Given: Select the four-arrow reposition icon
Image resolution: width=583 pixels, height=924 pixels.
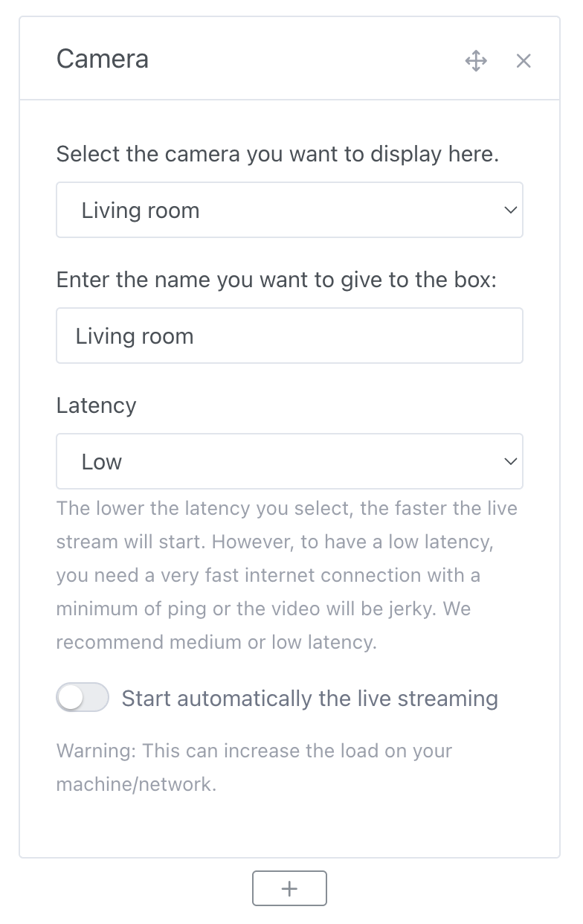Looking at the screenshot, I should pos(475,60).
